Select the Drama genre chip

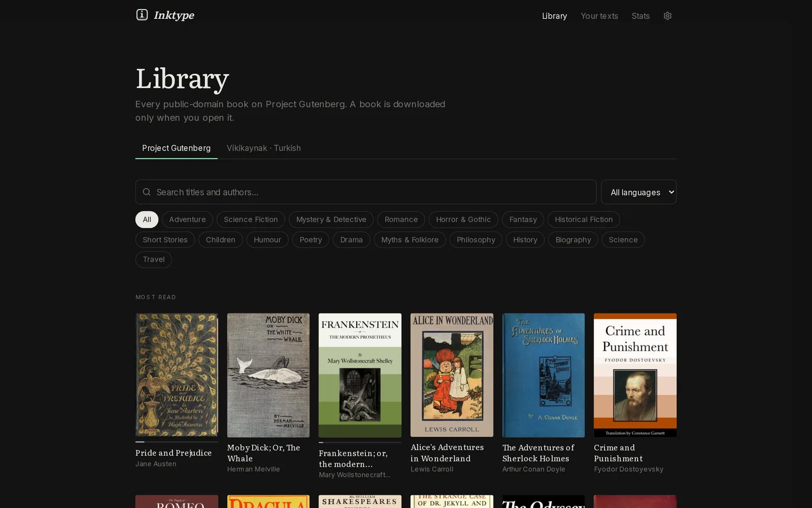tap(351, 240)
